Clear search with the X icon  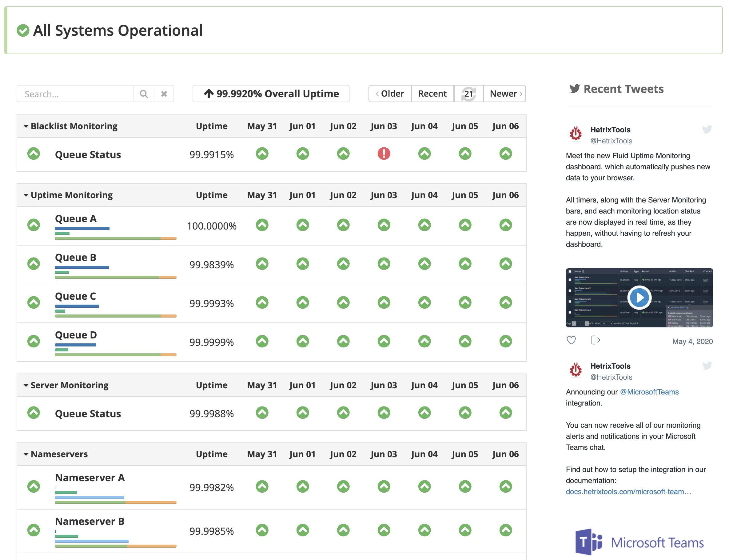(164, 94)
